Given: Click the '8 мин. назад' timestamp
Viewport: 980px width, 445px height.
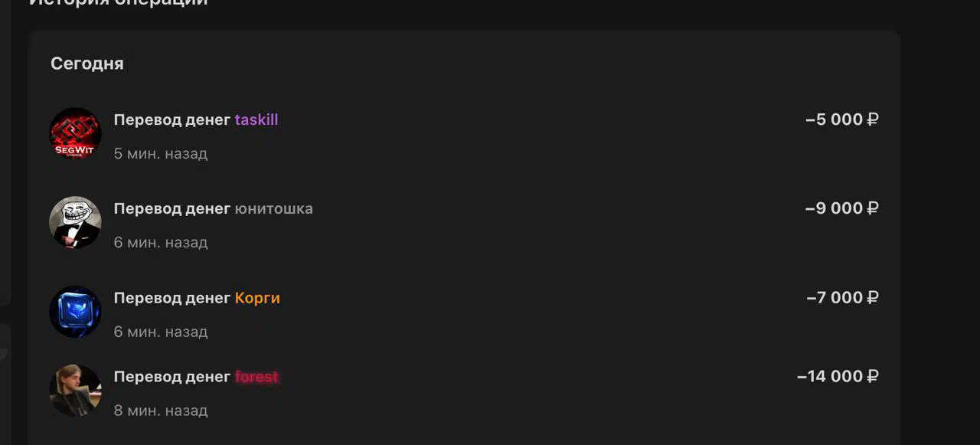Looking at the screenshot, I should pyautogui.click(x=161, y=411).
